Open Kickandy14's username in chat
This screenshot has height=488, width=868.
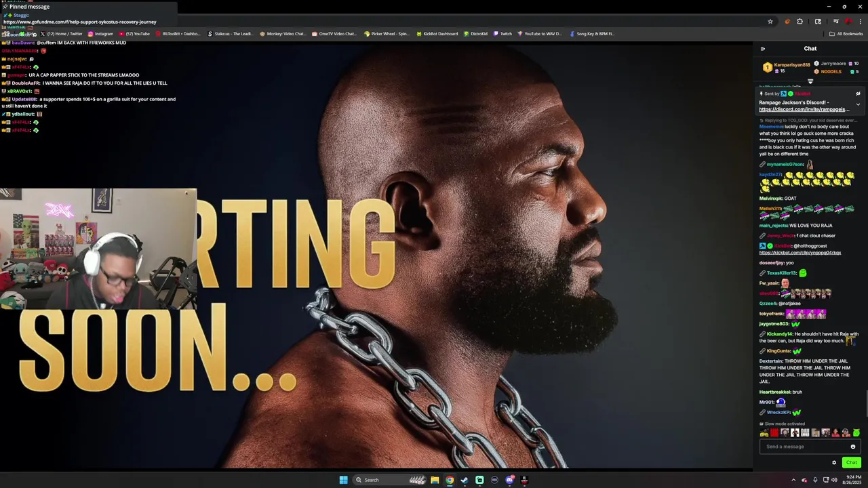pyautogui.click(x=780, y=334)
